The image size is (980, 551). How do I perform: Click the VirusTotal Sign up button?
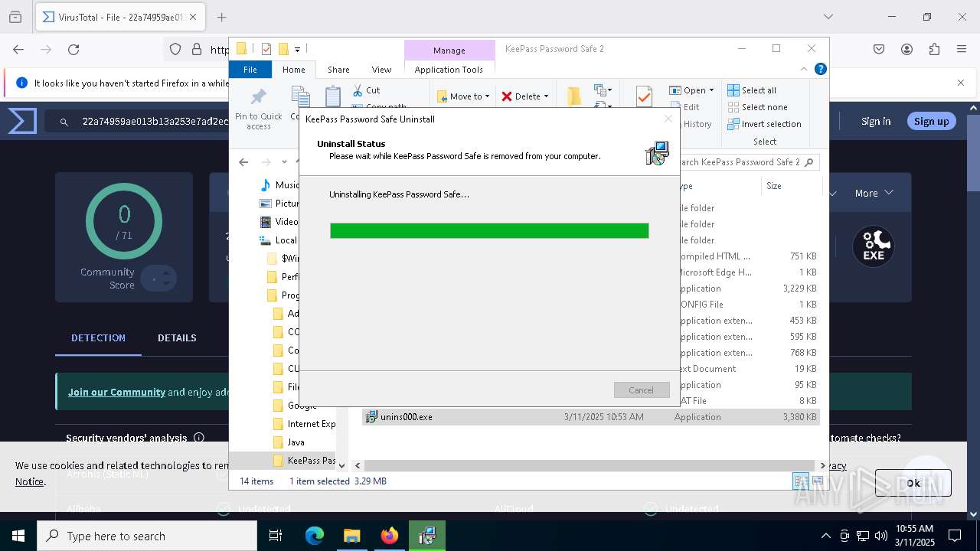point(931,121)
